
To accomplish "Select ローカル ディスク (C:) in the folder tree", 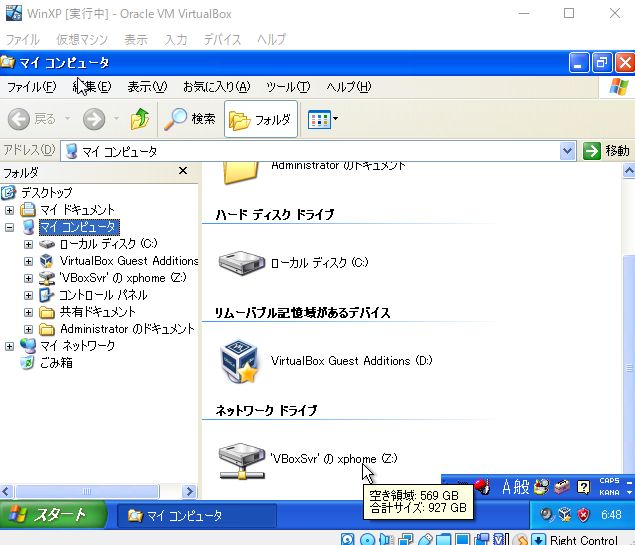I will (x=109, y=244).
